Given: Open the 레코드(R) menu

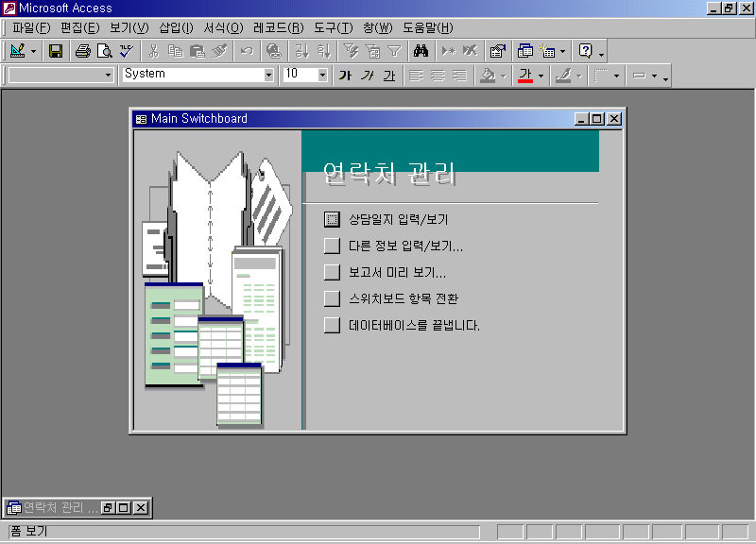Looking at the screenshot, I should click(278, 28).
